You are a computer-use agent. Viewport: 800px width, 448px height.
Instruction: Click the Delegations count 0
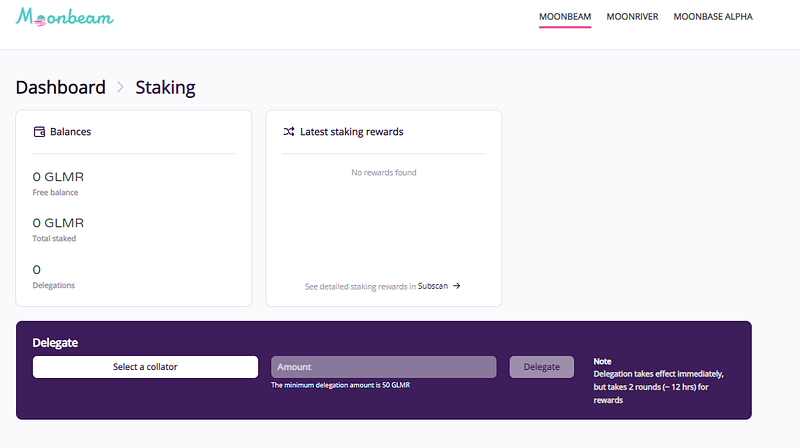(37, 269)
